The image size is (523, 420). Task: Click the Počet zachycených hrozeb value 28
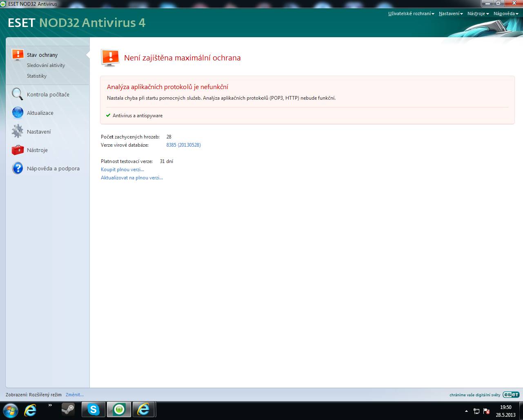click(169, 137)
